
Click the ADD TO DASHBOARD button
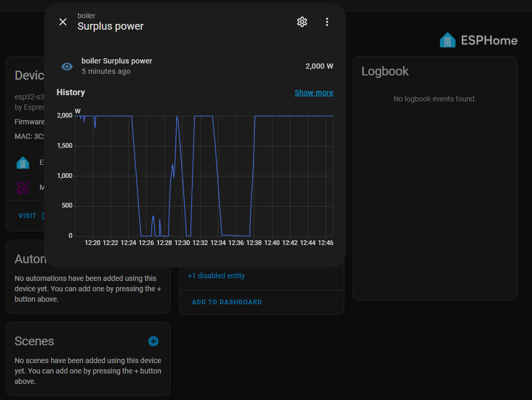[227, 302]
